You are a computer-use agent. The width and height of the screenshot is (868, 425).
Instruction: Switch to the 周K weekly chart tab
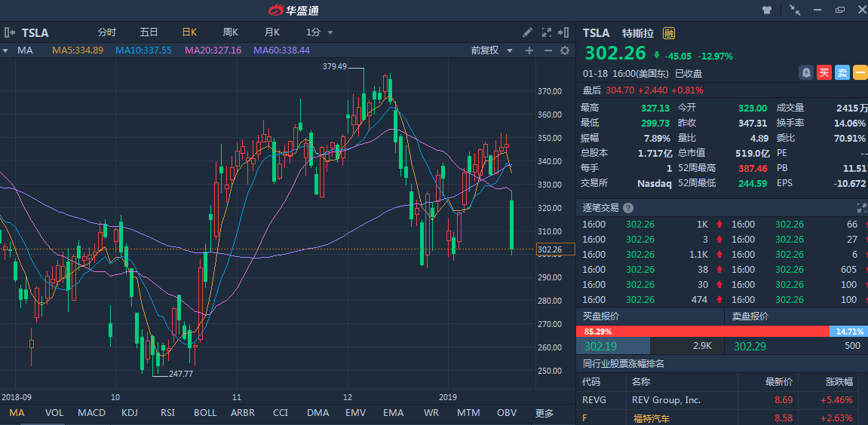[x=230, y=32]
